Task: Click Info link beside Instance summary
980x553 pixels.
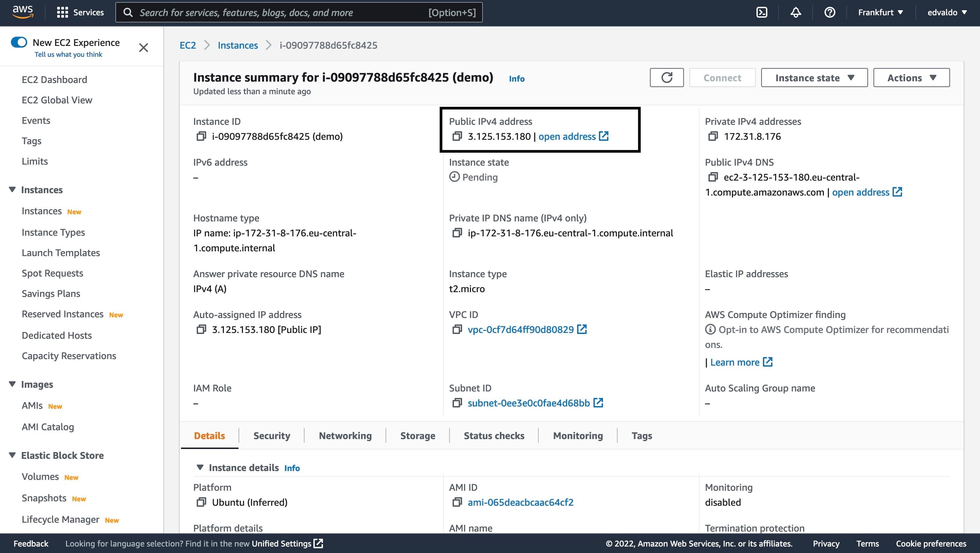Action: 517,79
